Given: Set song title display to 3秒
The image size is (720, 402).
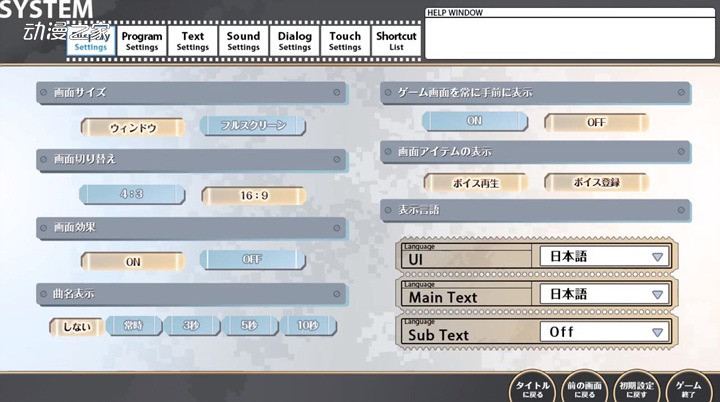Looking at the screenshot, I should [192, 325].
